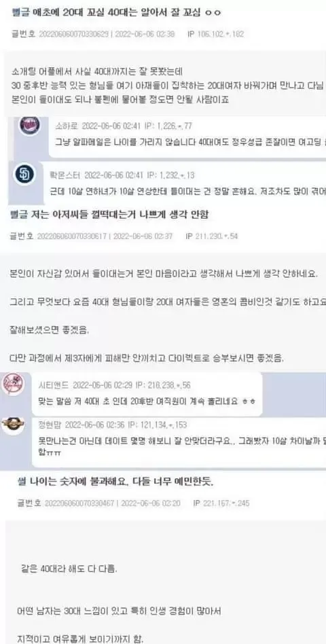The height and width of the screenshot is (644, 326).
Task: Click the username 시티앤드
Action: (x=54, y=385)
